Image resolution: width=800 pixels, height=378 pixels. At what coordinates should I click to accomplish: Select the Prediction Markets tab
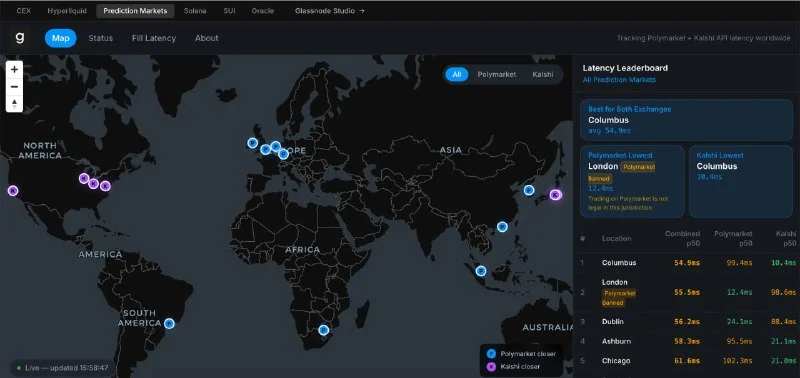pos(135,11)
